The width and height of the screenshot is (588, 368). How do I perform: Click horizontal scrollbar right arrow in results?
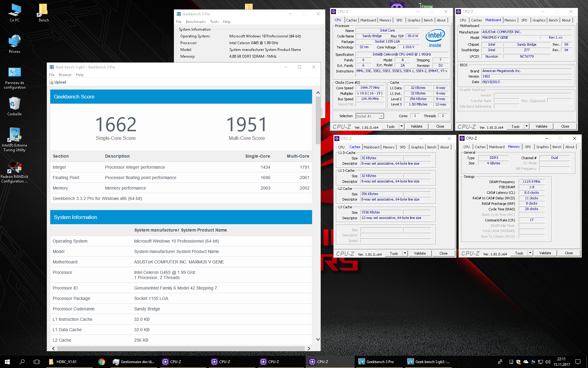pyautogui.click(x=309, y=348)
